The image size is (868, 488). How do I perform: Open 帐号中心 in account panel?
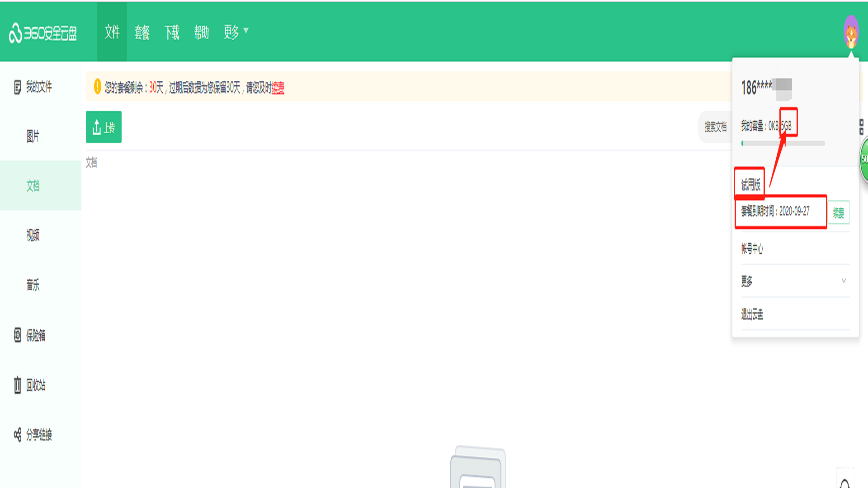click(752, 249)
